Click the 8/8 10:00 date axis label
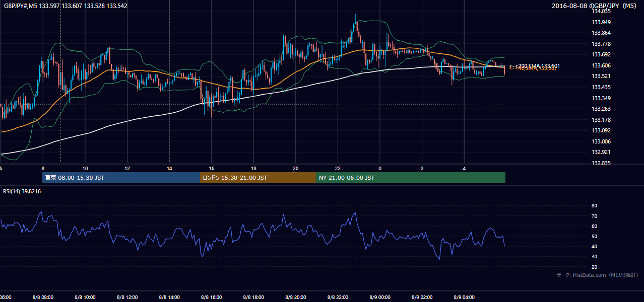Screen dimensions: 644x302 coord(85,297)
